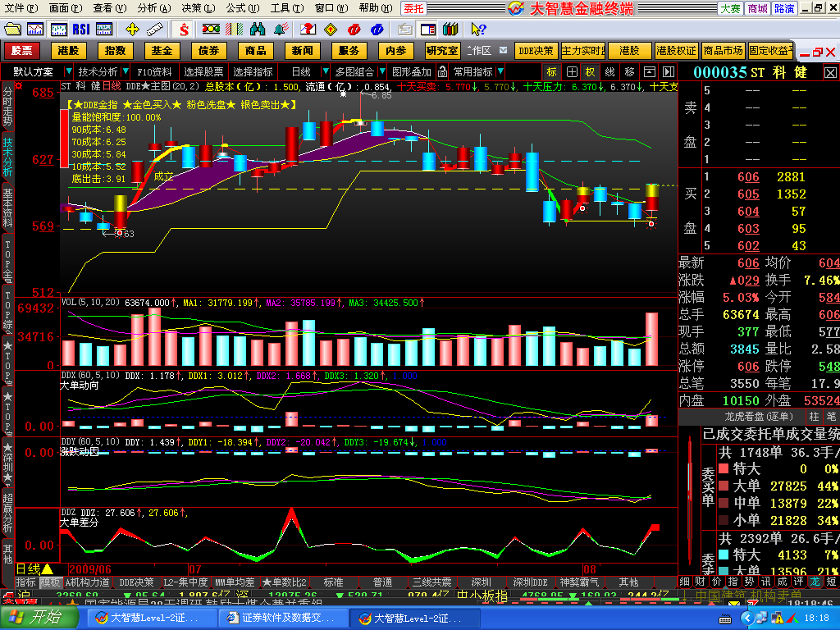Switch to the DDE决策 bottom tab
840x630 pixels.
pyautogui.click(x=137, y=582)
